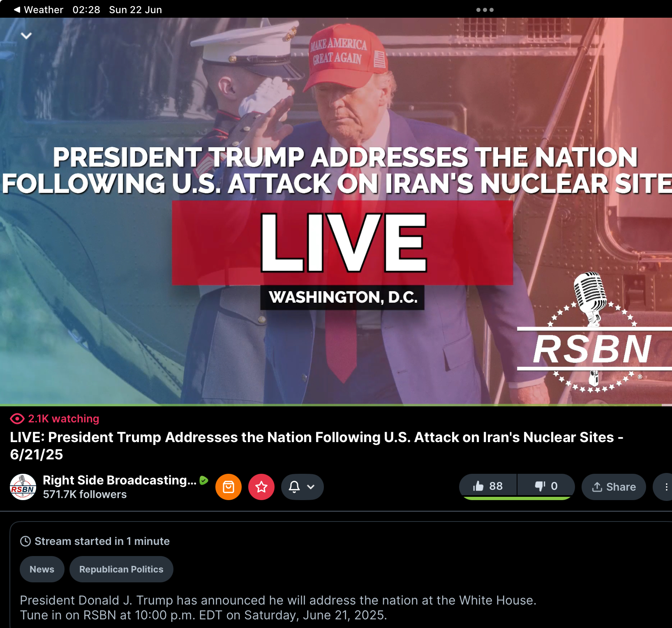The height and width of the screenshot is (628, 672).
Task: Click the clock icon by stream start
Action: 25,541
